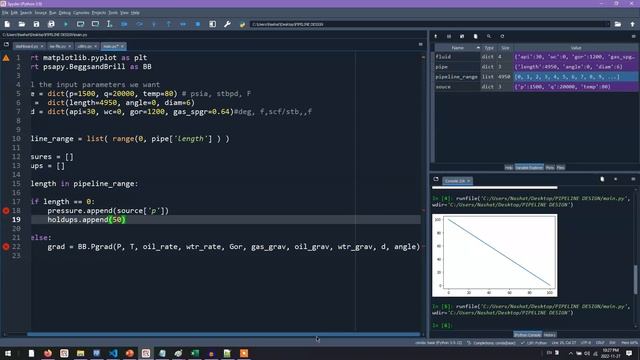Screen dimensions: 640x360
Task: Select the pipeline_range variable row
Action: click(536, 77)
